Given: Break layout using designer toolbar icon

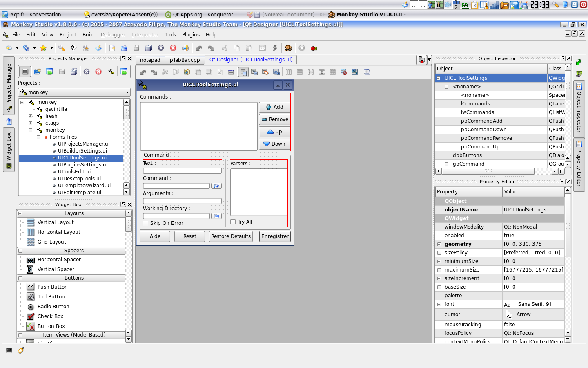Looking at the screenshot, I should pyautogui.click(x=344, y=72).
